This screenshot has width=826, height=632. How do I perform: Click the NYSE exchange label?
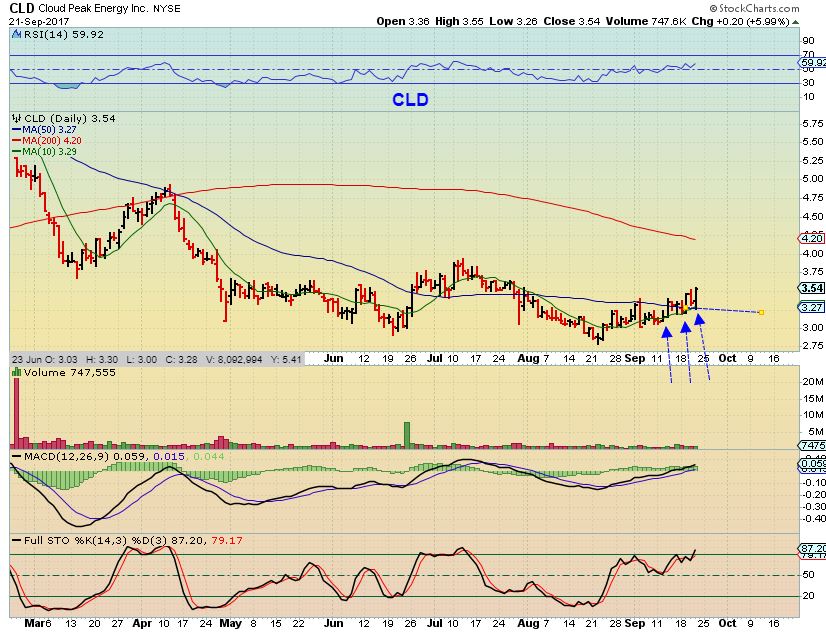(x=166, y=9)
